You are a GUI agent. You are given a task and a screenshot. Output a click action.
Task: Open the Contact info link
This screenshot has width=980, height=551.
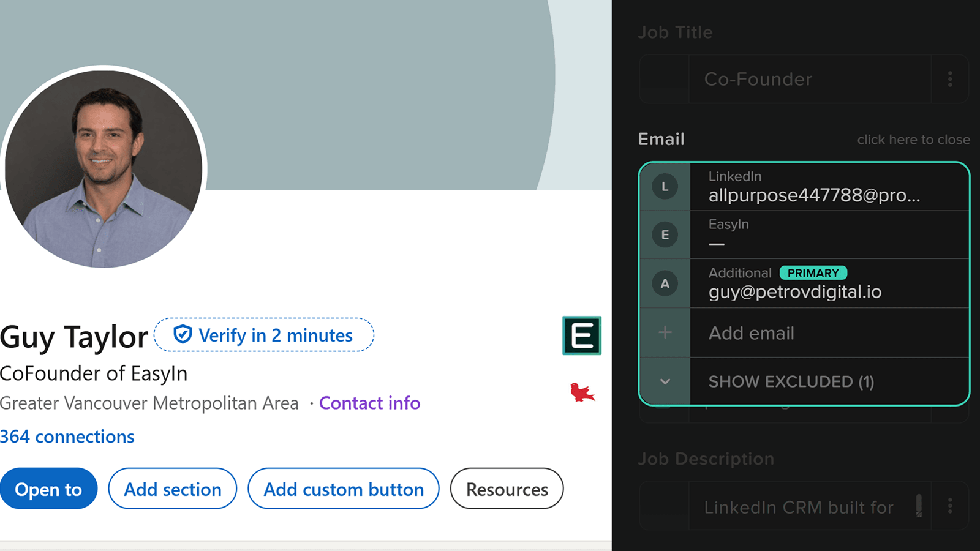(369, 403)
